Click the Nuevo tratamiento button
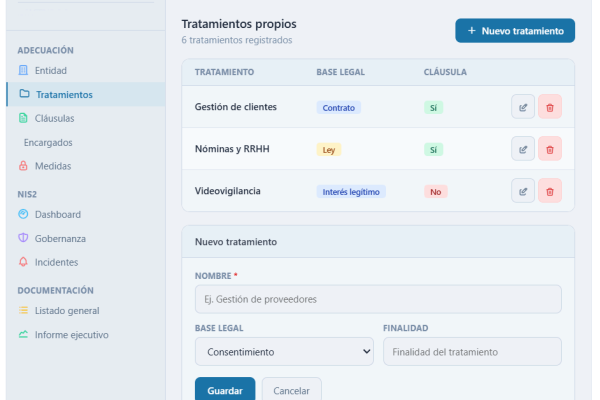This screenshot has height=400, width=600. tap(515, 31)
